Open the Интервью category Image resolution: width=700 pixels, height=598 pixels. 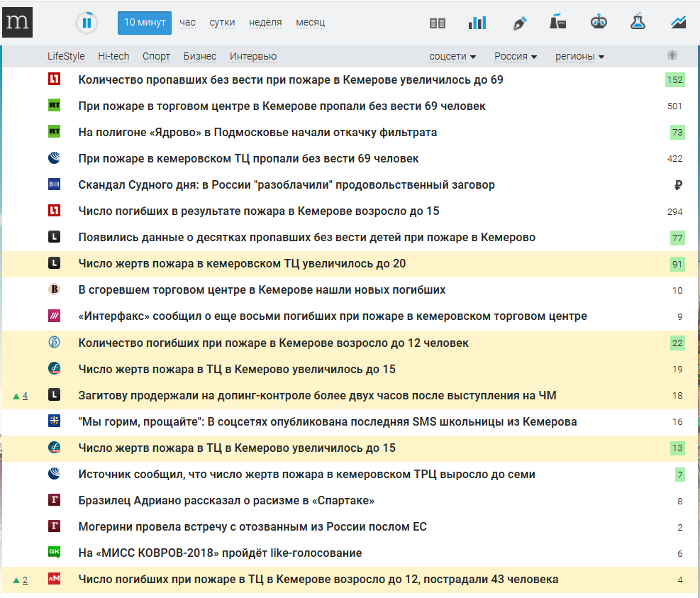click(253, 56)
